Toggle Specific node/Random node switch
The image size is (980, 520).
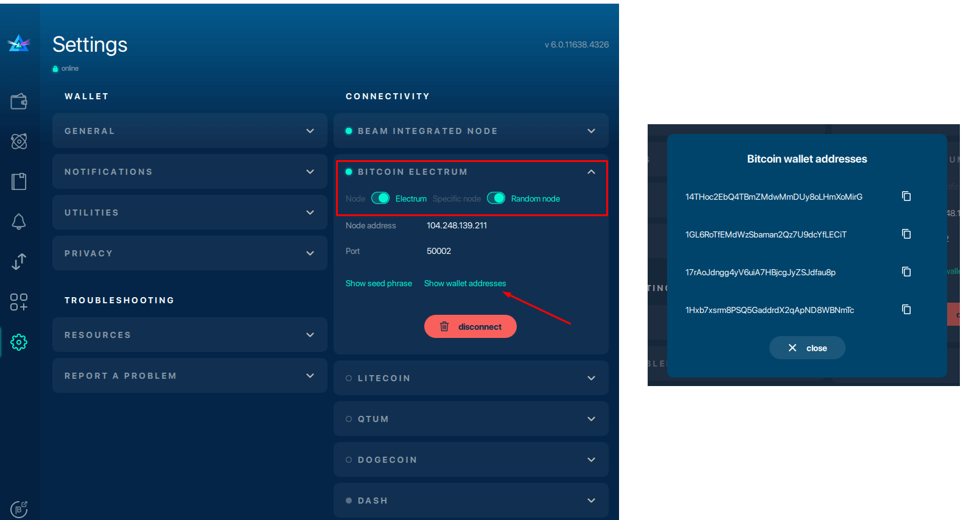[496, 199]
